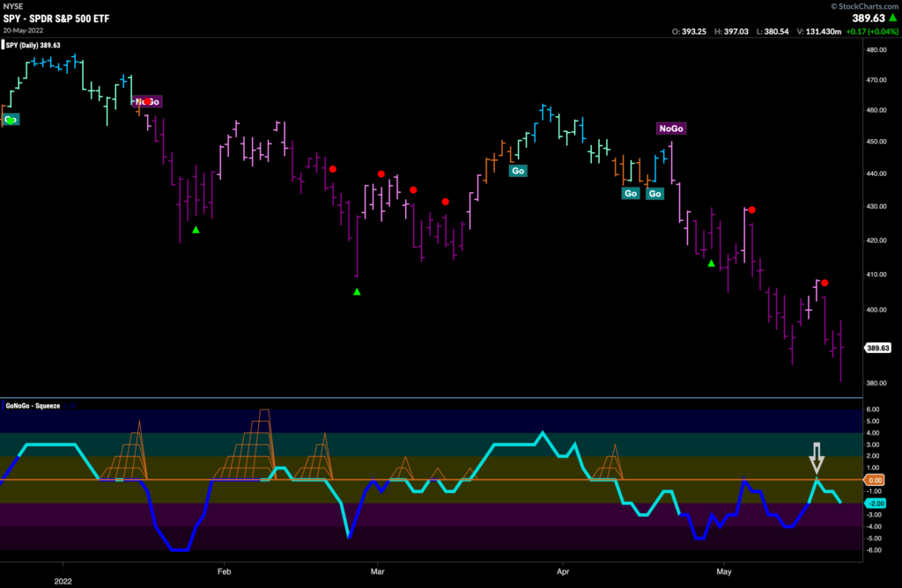The width and height of the screenshot is (902, 588).
Task: Click the tallest orange squeeze grid reaching 6.00
Action: coord(247,445)
